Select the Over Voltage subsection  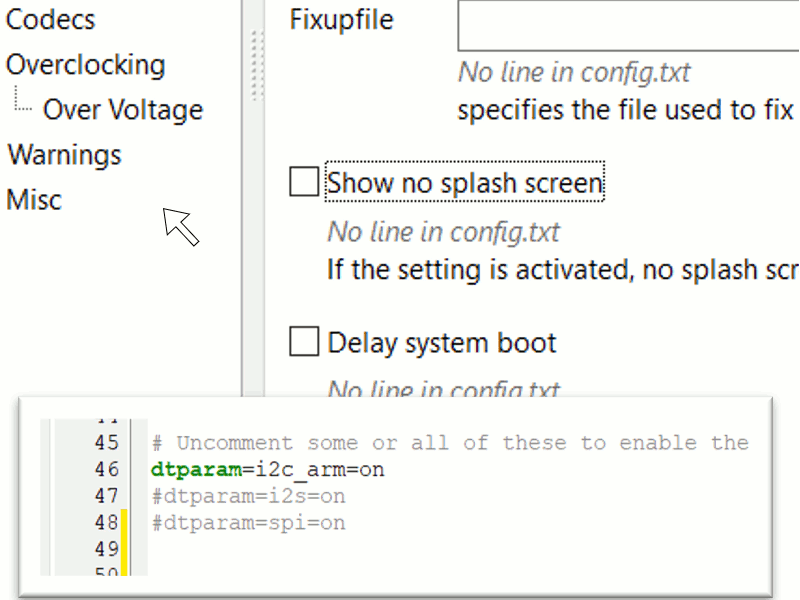click(x=123, y=110)
